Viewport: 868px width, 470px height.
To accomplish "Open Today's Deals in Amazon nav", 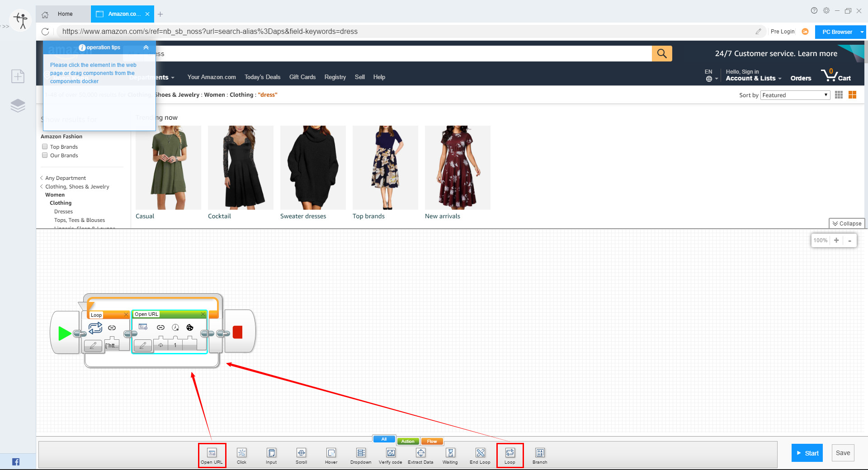I will point(262,77).
